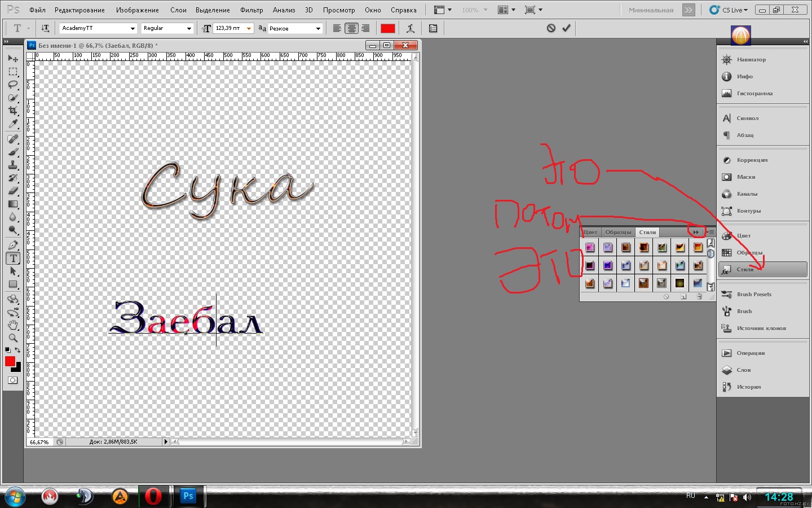Open the Styles panel flyout menu
The height and width of the screenshot is (508, 812).
(x=710, y=232)
